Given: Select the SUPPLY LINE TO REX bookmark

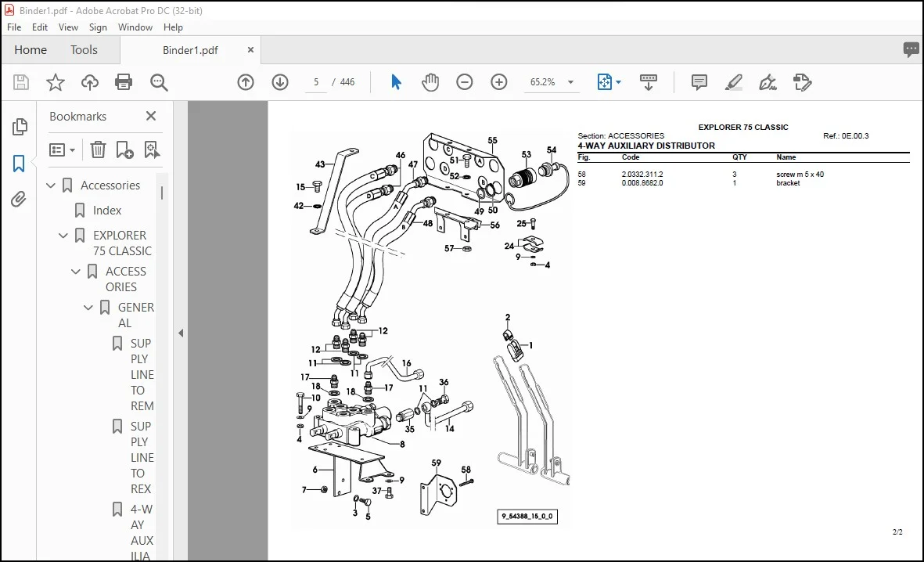Looking at the screenshot, I should pos(142,458).
